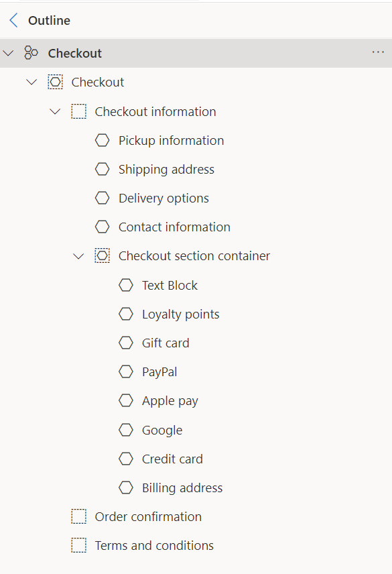
Task: Click the Billing address module icon
Action: click(x=126, y=487)
